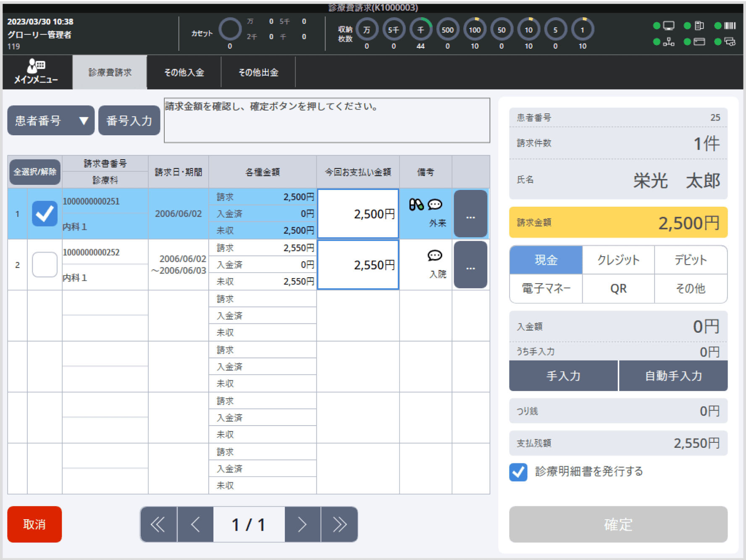Screen dimensions: 746x560
Task: Click the receipt printer status icon
Action: pyautogui.click(x=699, y=26)
